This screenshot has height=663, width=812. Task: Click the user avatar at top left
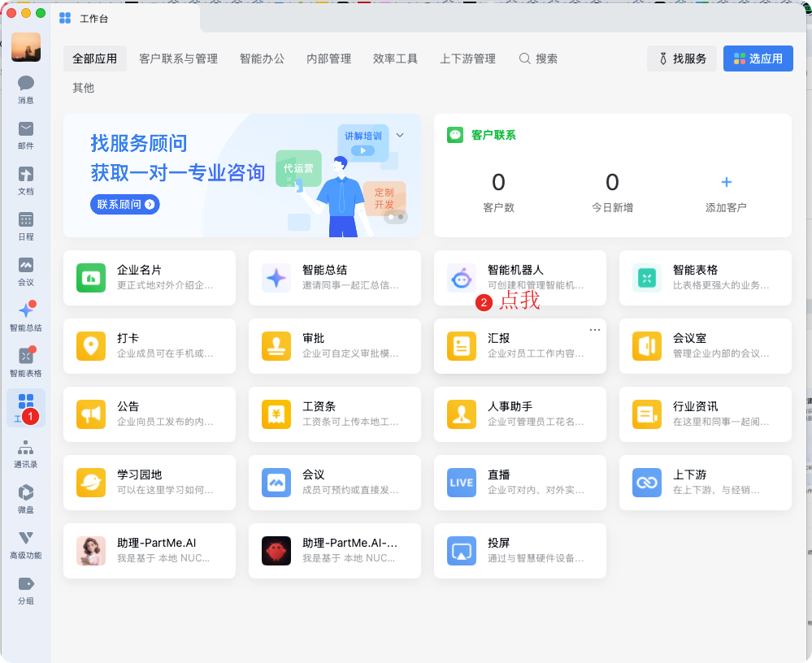[26, 47]
